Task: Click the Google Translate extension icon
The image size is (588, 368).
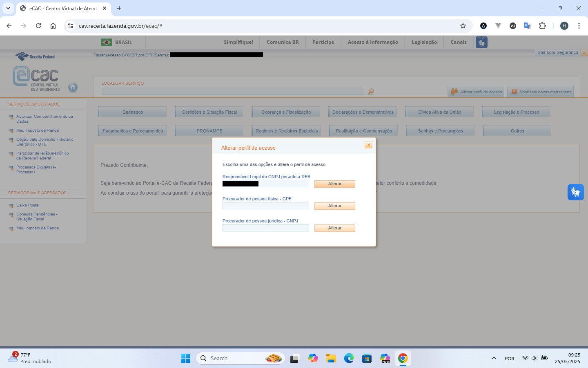Action: click(527, 26)
